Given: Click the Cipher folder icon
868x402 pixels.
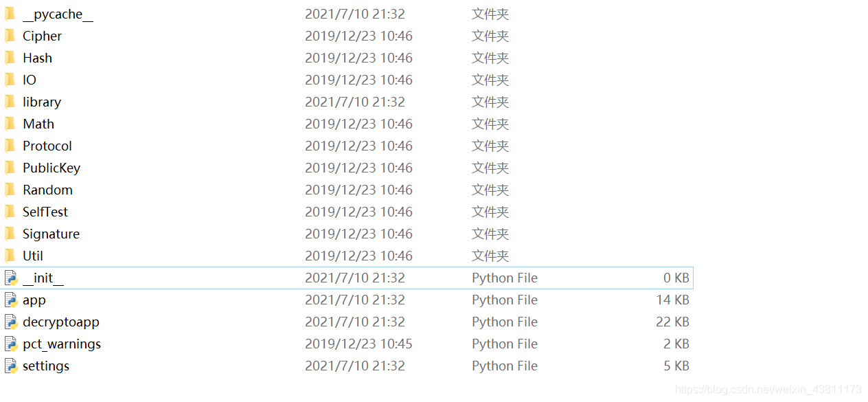Looking at the screenshot, I should [x=10, y=36].
